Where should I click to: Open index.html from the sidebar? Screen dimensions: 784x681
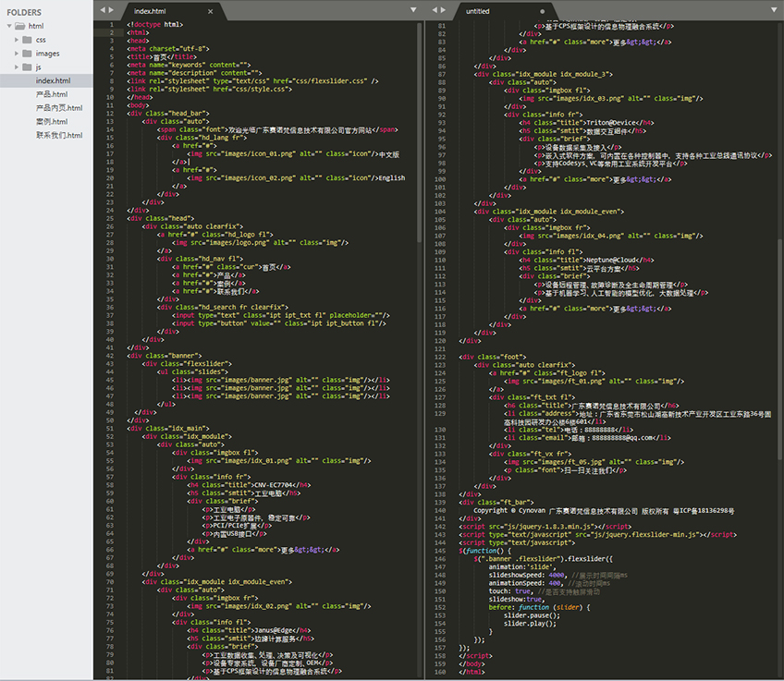tap(53, 80)
